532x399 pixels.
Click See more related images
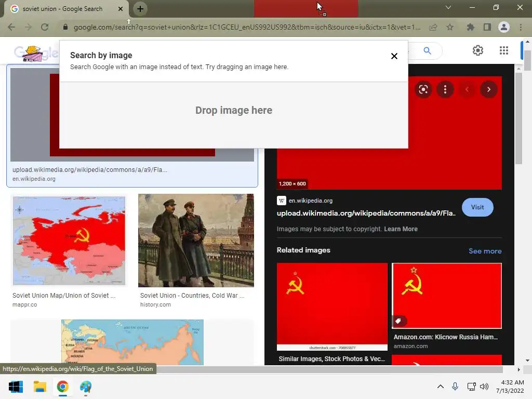pos(485,251)
